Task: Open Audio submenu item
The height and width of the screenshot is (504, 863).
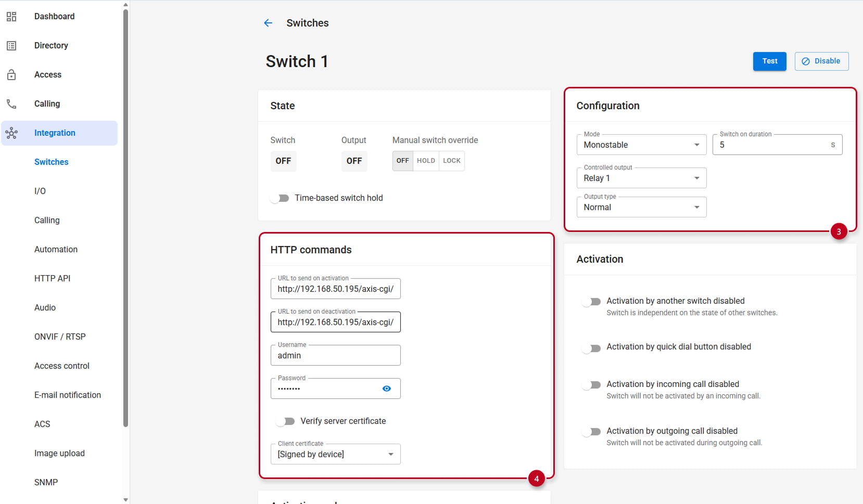Action: (45, 308)
